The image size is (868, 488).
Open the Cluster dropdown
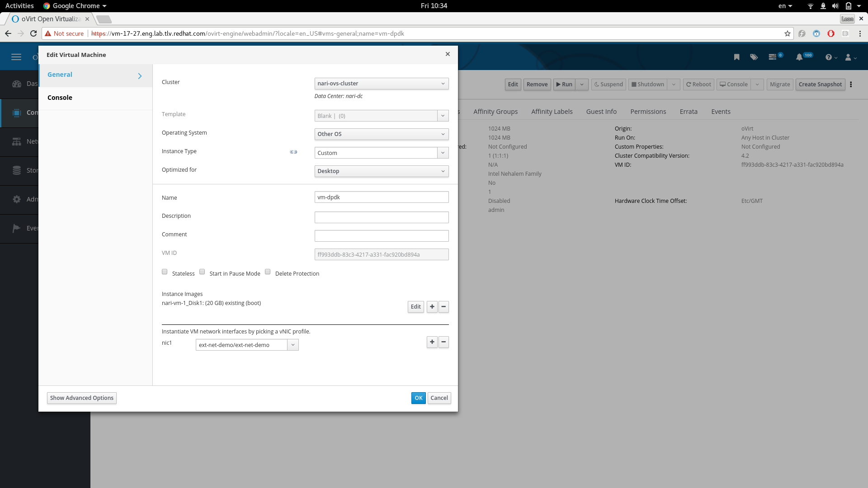click(x=381, y=84)
